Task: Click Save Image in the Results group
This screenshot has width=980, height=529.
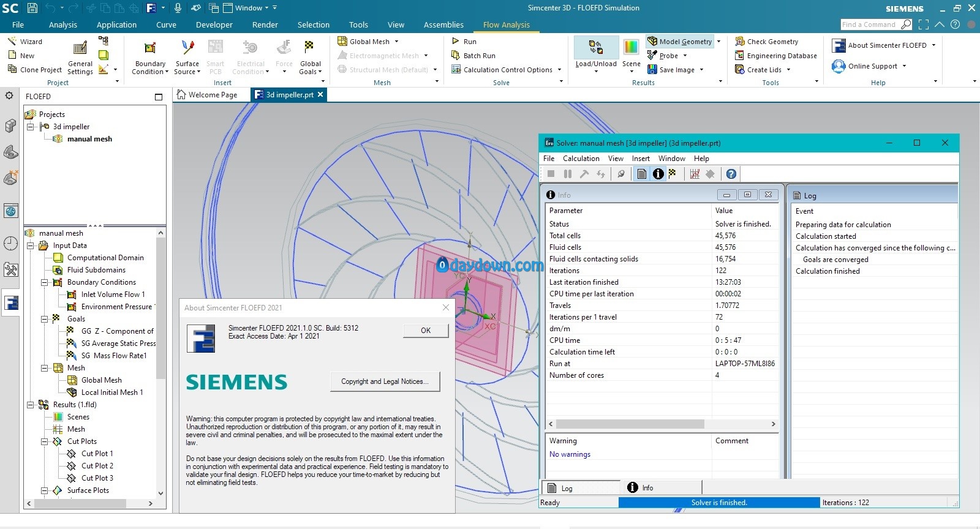Action: (671, 70)
